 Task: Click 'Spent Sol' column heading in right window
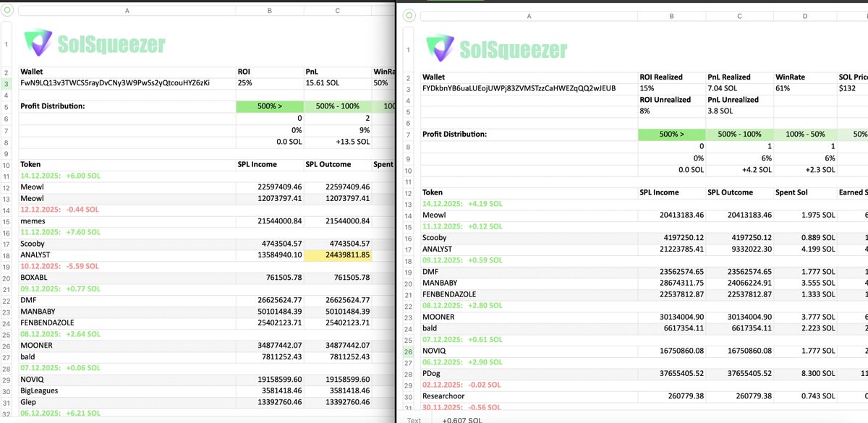coord(793,192)
